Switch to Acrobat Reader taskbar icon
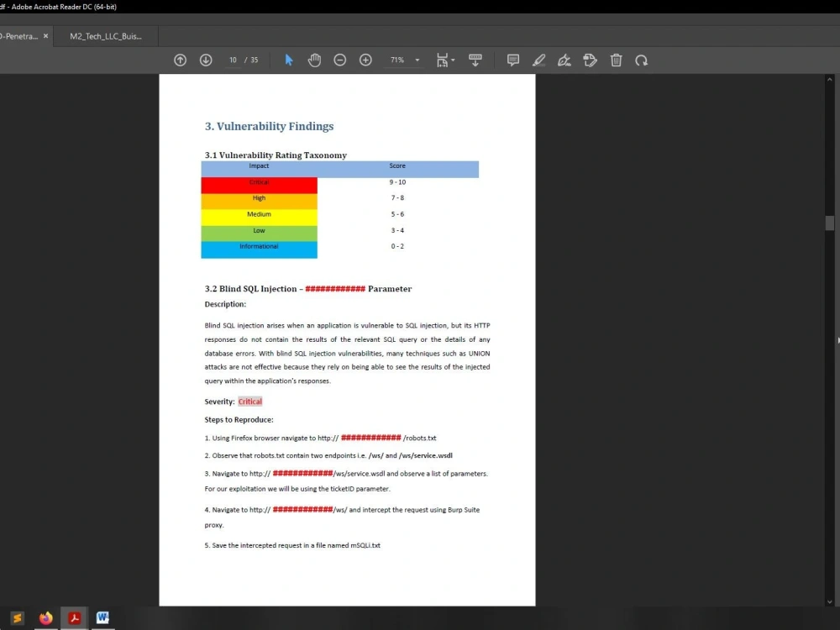 pyautogui.click(x=75, y=617)
